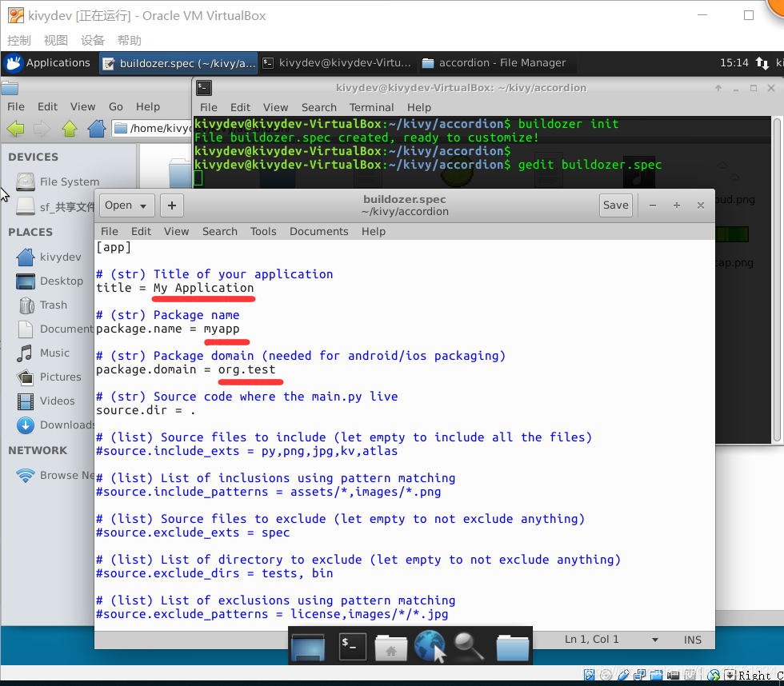Go up one directory with green up arrow
The height and width of the screenshot is (686, 784).
[x=68, y=128]
